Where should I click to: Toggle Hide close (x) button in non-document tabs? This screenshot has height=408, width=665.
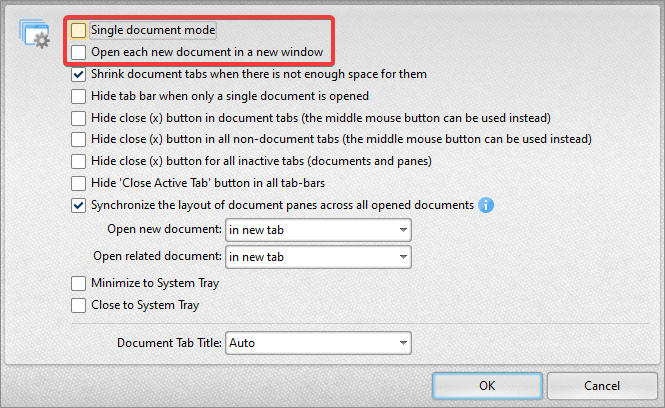(x=78, y=139)
